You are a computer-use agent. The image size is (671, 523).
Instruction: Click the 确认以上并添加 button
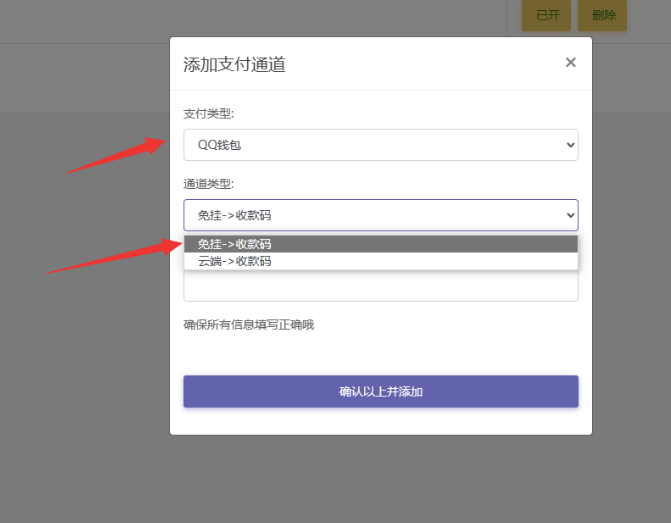[381, 392]
